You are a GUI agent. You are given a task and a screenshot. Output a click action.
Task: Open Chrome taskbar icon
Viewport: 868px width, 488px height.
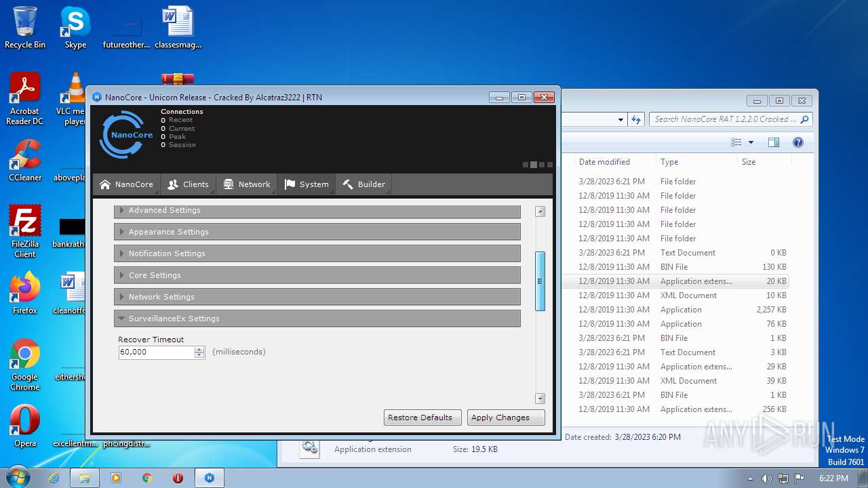pyautogui.click(x=147, y=478)
